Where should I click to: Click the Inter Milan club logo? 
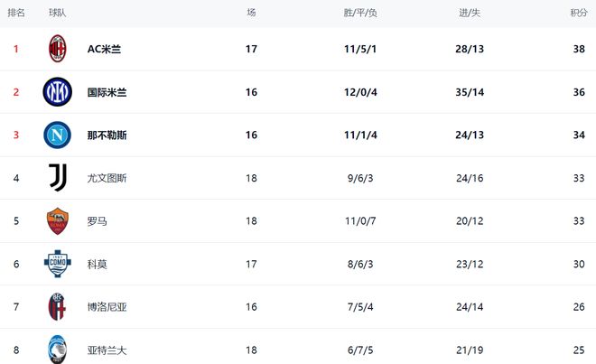tap(57, 92)
